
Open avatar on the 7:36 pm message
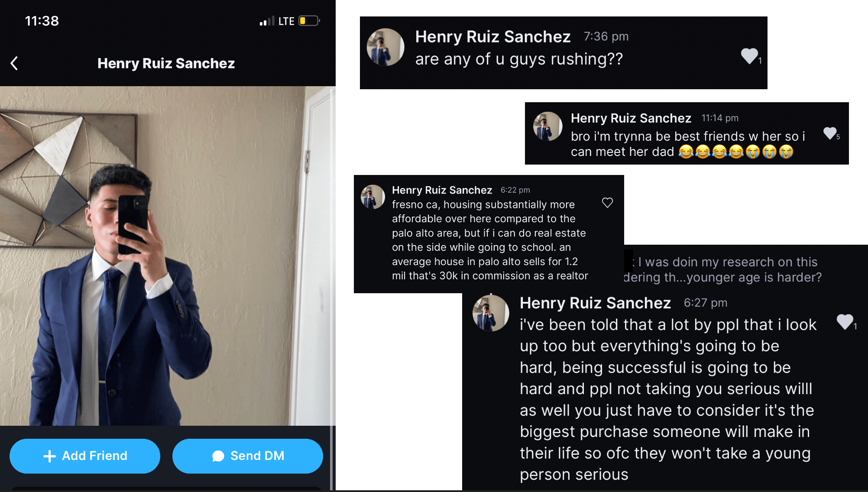[x=385, y=47]
